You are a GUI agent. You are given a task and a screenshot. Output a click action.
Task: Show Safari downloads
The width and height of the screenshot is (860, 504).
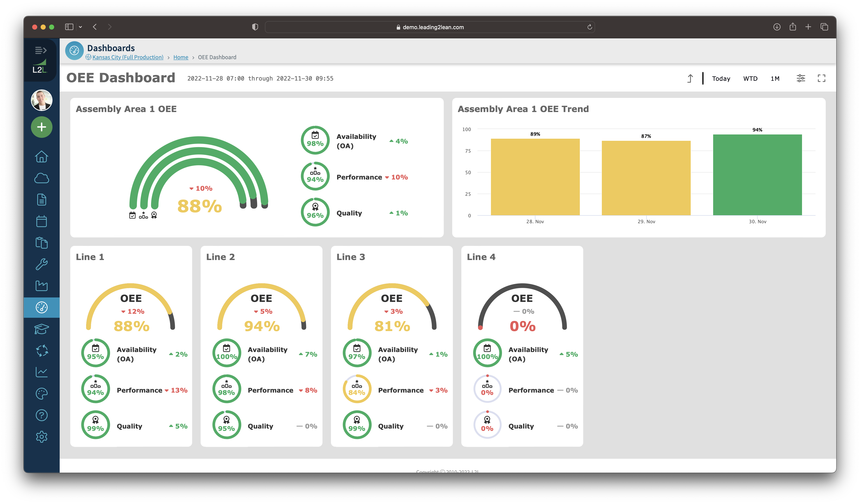coord(777,27)
